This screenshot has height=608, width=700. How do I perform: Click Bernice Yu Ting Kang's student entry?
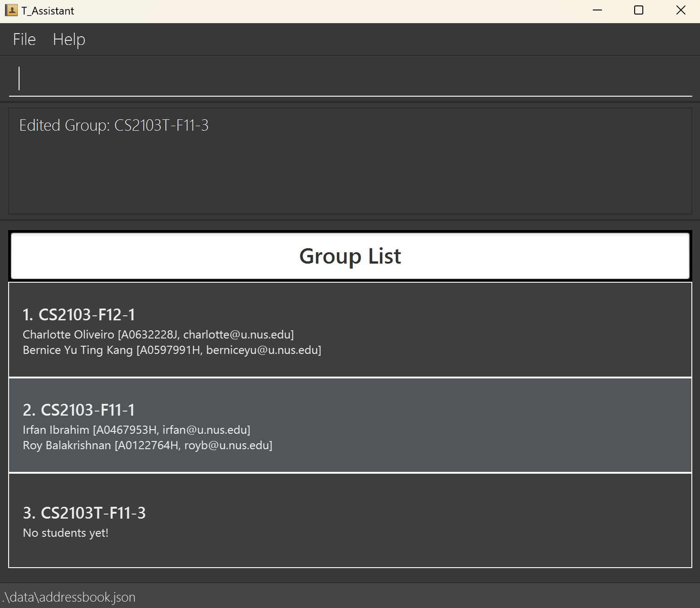click(x=172, y=350)
